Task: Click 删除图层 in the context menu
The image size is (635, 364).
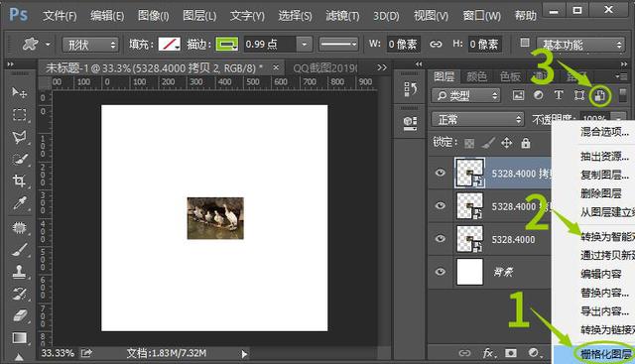Action: tap(600, 193)
